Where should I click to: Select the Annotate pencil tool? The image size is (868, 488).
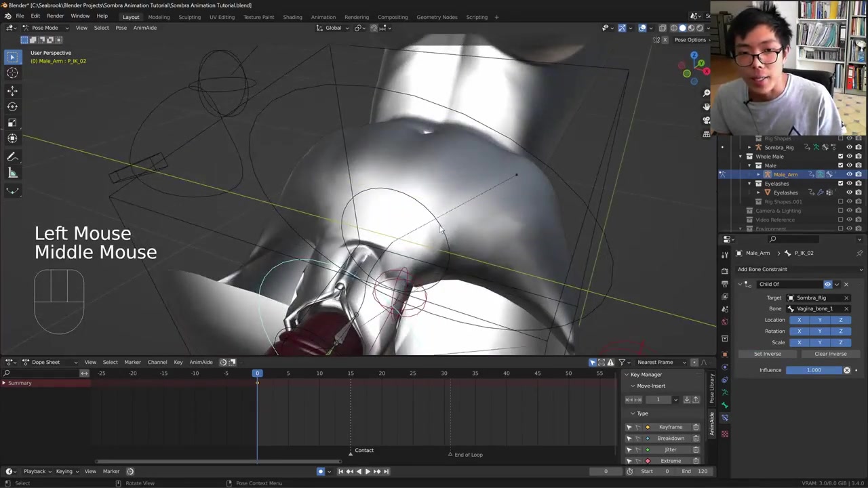click(x=12, y=157)
